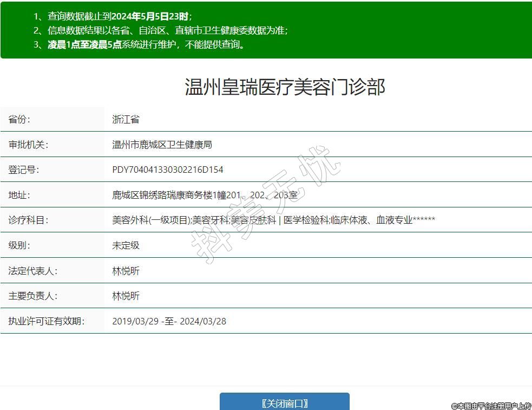Click the 关闭窗口 button

[284, 403]
